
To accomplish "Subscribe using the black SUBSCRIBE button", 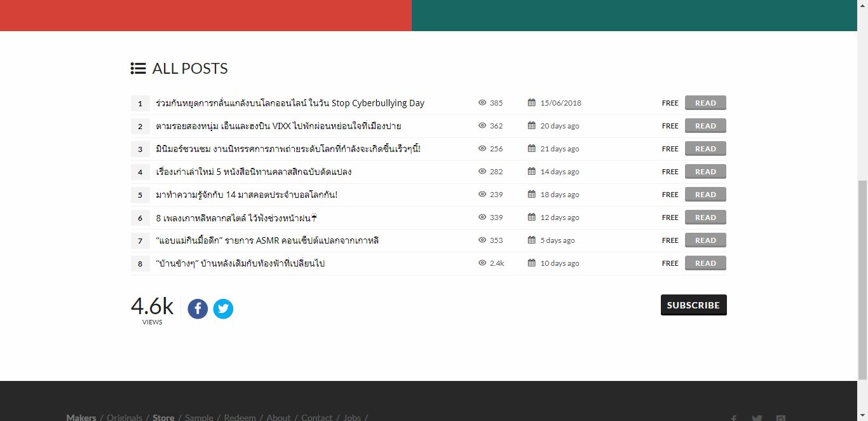I will pos(693,305).
